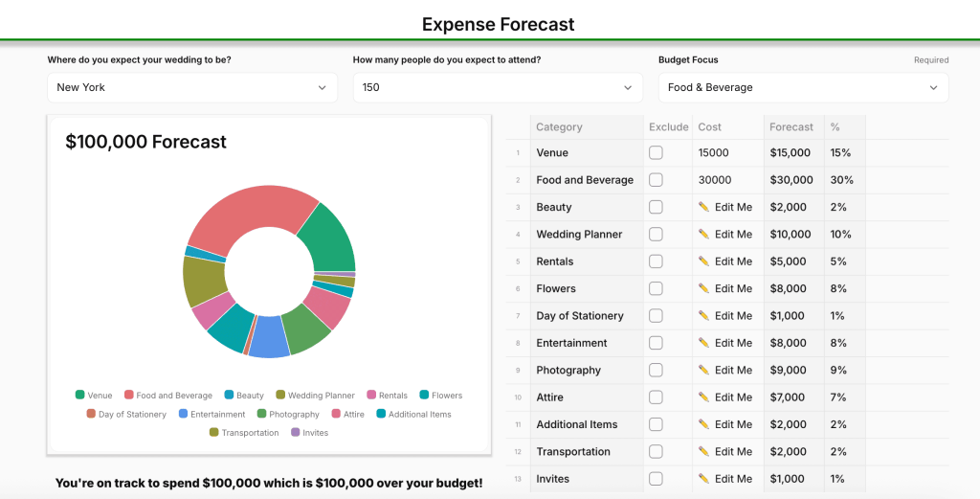
Task: Click the pencil edit icon for Rentals
Action: coord(703,261)
